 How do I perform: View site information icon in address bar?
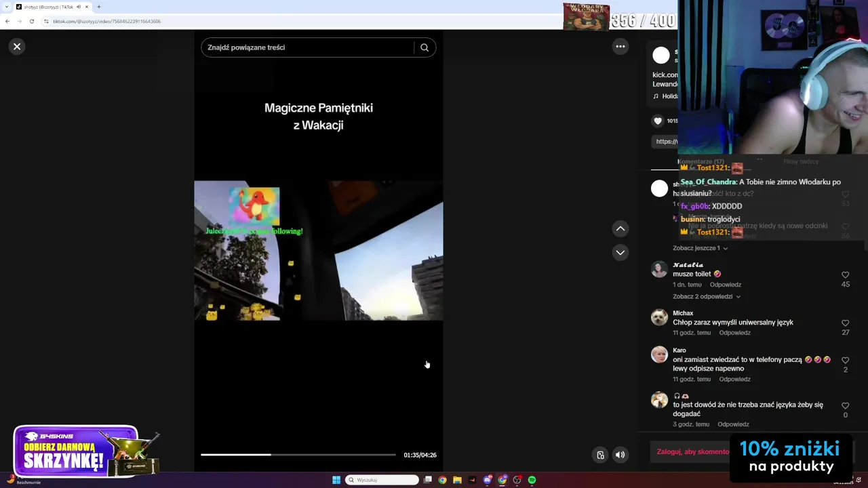(46, 21)
